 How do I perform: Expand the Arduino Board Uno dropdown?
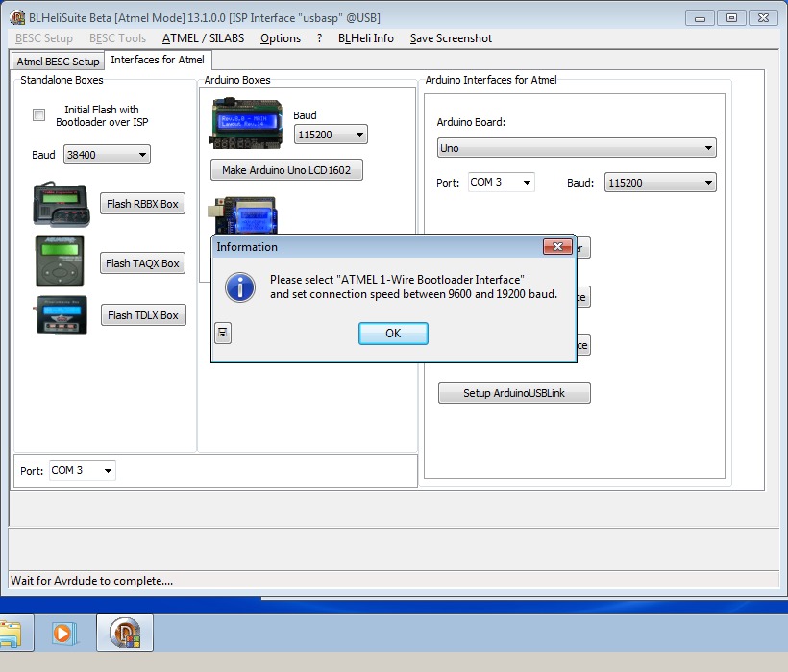577,148
